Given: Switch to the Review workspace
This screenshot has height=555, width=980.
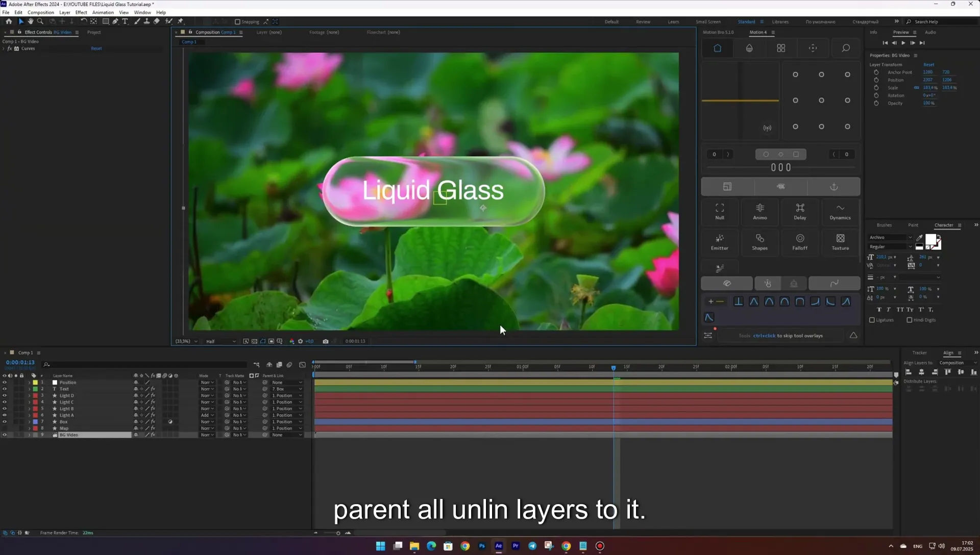Looking at the screenshot, I should point(643,22).
